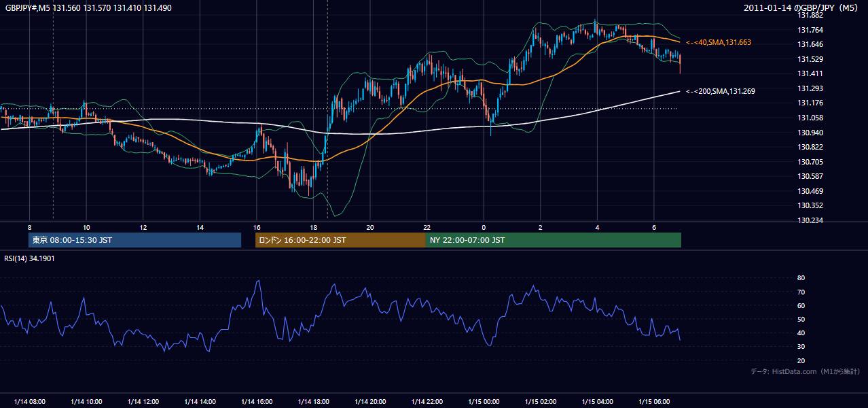
Task: Click price axis value 130.234
Action: 810,220
